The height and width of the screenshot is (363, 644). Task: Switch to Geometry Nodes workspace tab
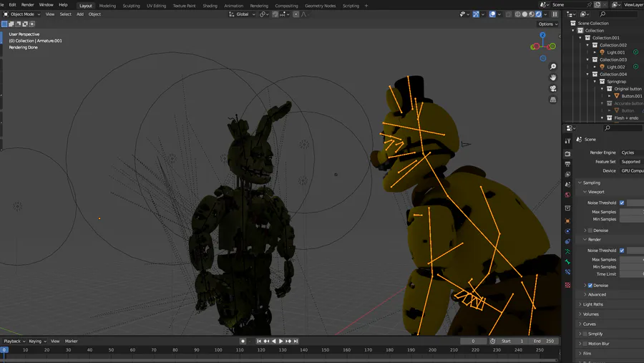[x=320, y=6]
